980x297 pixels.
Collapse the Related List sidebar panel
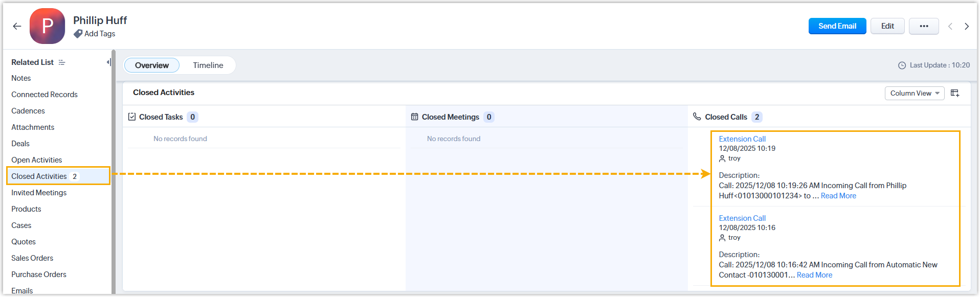pyautogui.click(x=108, y=62)
